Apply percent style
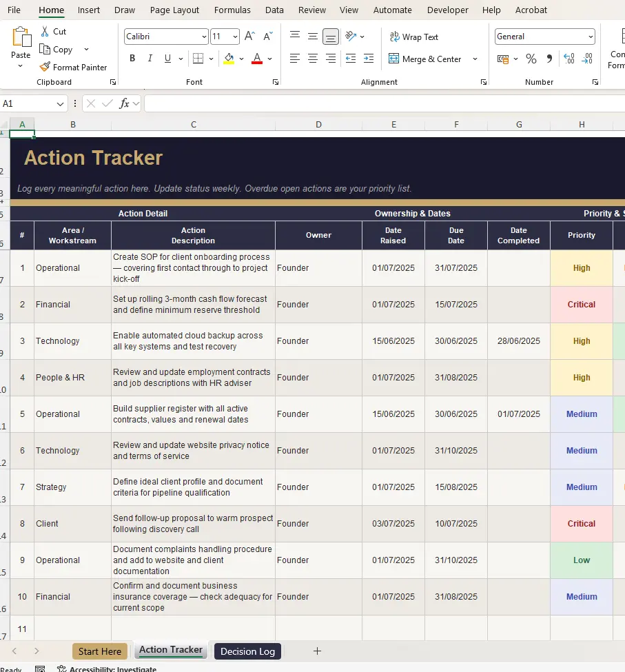The height and width of the screenshot is (672, 625). click(x=531, y=59)
